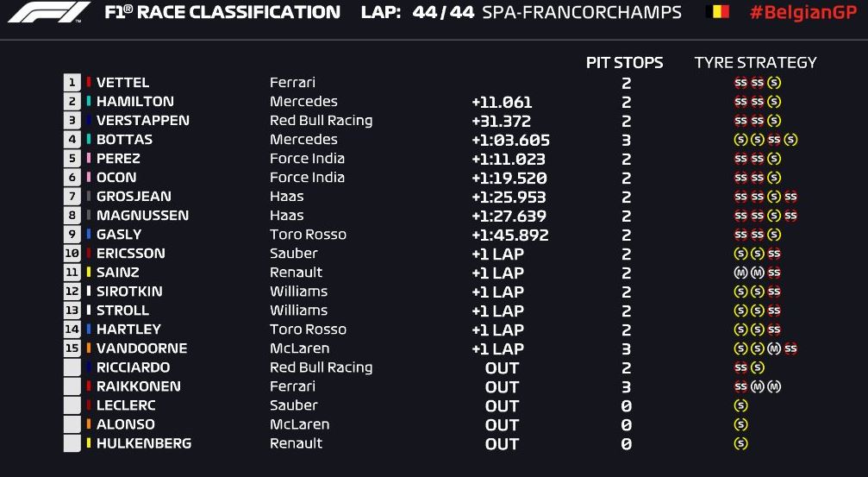The height and width of the screenshot is (477, 868).
Task: Click Raikkonen's supersoft tyre icon
Action: point(740,386)
